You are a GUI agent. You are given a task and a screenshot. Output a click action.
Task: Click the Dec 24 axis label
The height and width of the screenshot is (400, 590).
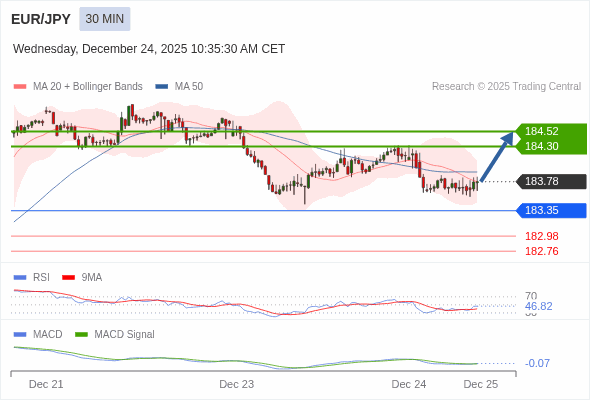click(x=409, y=384)
